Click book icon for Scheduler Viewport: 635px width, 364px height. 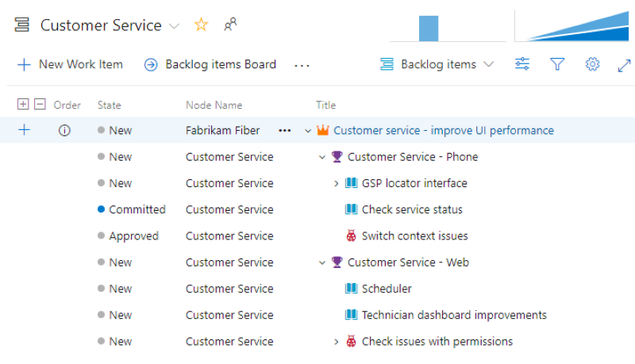point(351,289)
